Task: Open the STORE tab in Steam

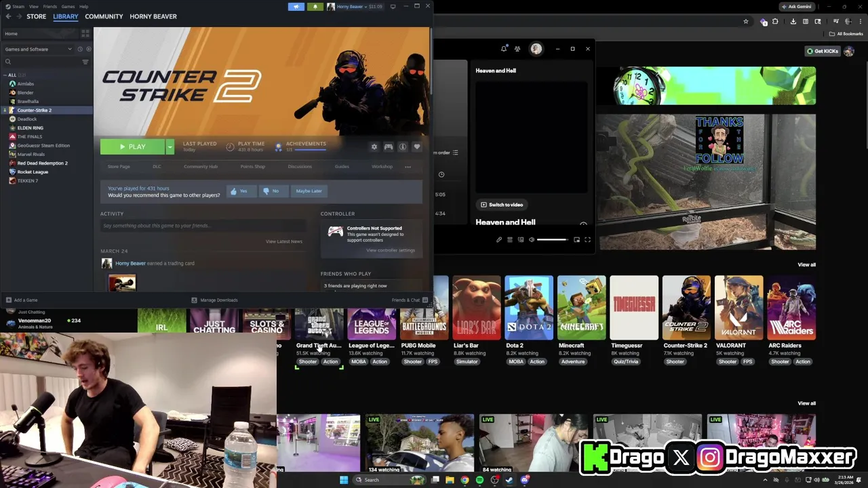Action: [36, 16]
